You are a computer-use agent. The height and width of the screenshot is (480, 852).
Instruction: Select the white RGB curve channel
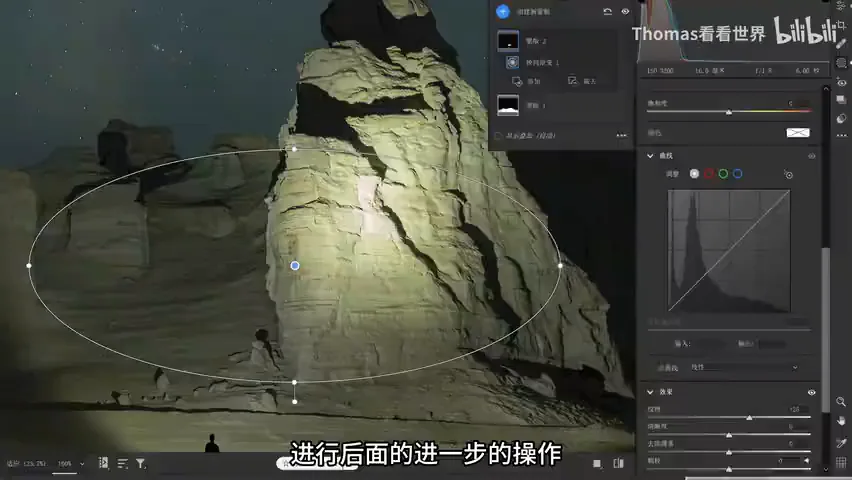pos(694,174)
